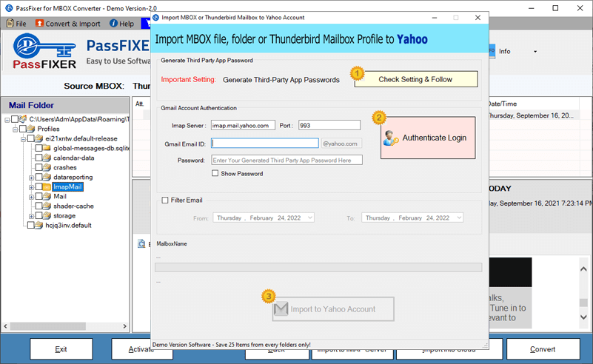Click the crashes folder icon
The height and width of the screenshot is (364, 593).
[47, 167]
